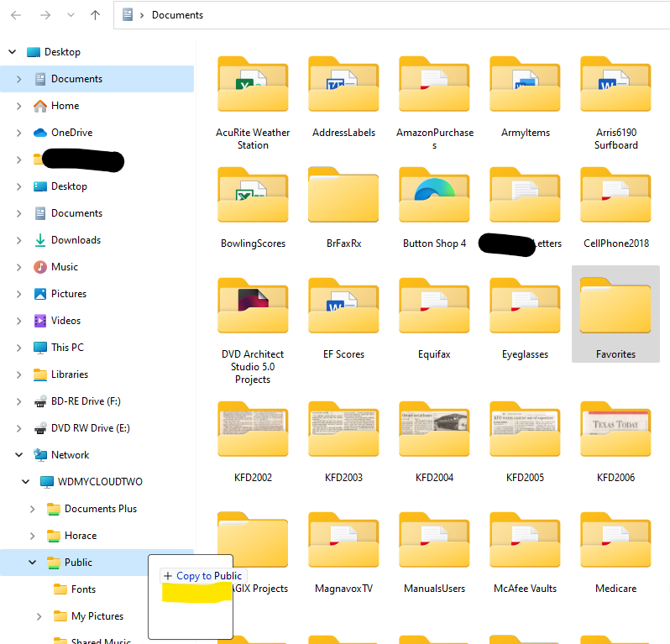The width and height of the screenshot is (670, 644).
Task: Open the recent locations dropdown arrow
Action: [71, 15]
